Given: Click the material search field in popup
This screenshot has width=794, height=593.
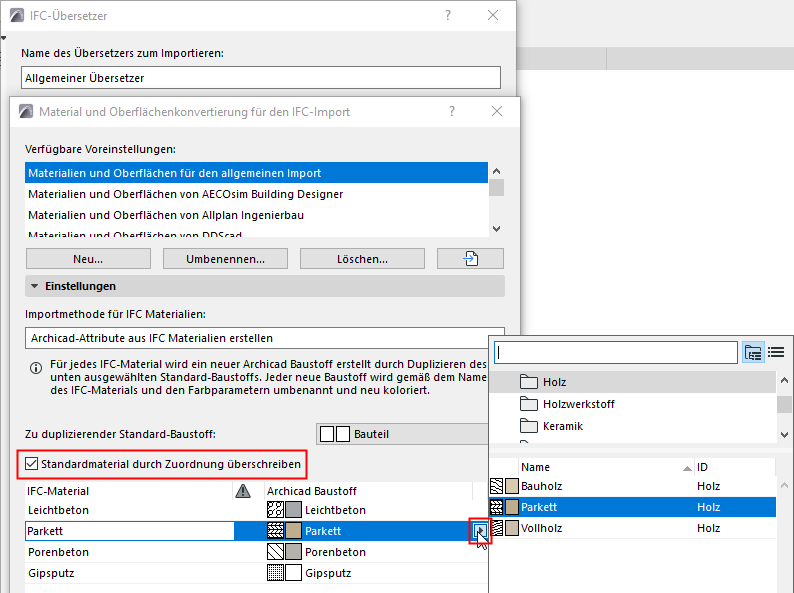Looking at the screenshot, I should tap(616, 352).
